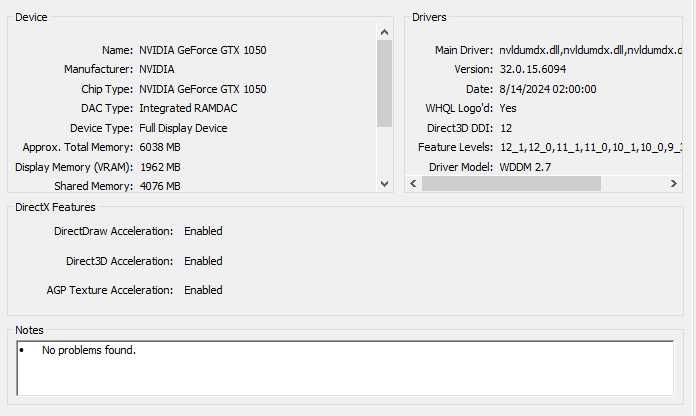
Task: Click the Display Memory value 1962 MB
Action: click(x=160, y=167)
